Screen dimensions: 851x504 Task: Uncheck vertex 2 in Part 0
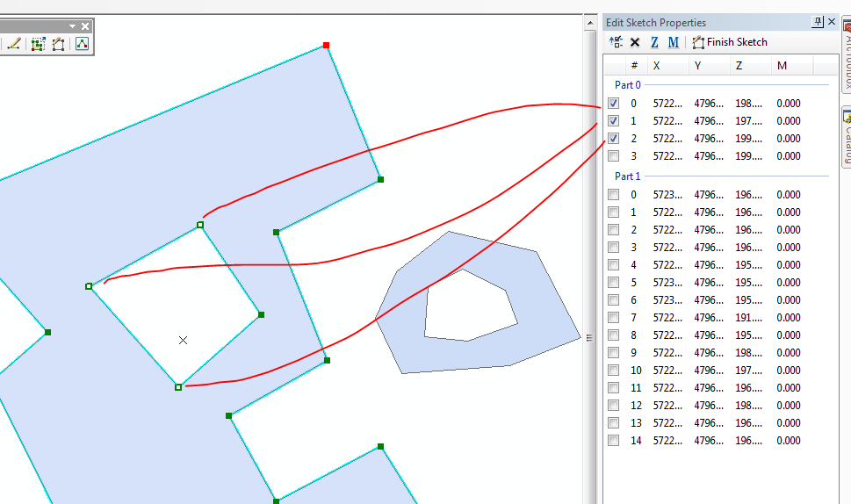pyautogui.click(x=613, y=139)
